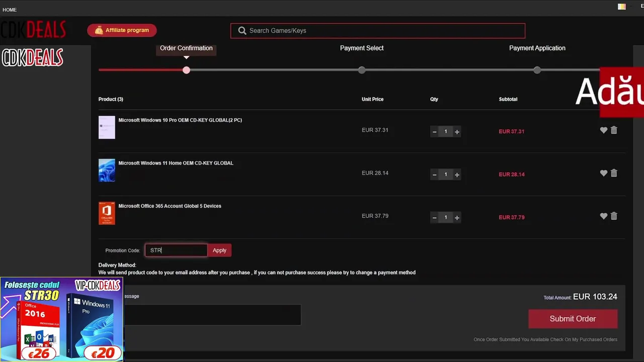Open Office 365 Account product thumbnail
Viewport: 644px width, 362px height.
[x=107, y=213]
